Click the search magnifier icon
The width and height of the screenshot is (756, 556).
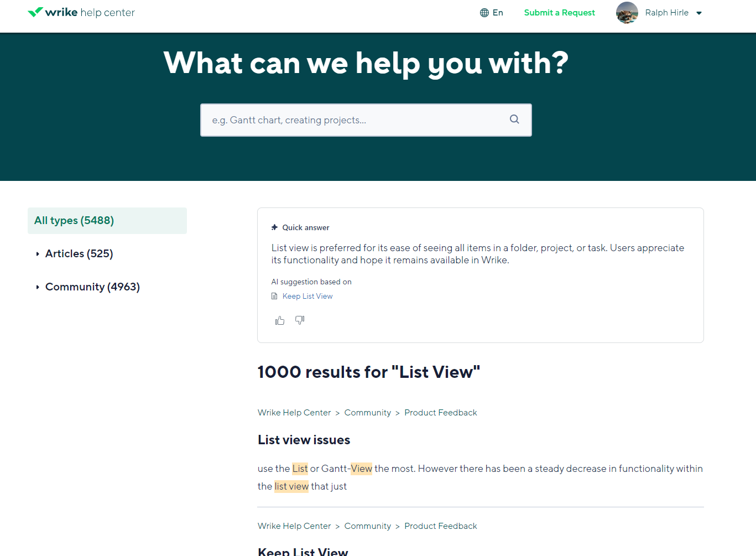(514, 119)
